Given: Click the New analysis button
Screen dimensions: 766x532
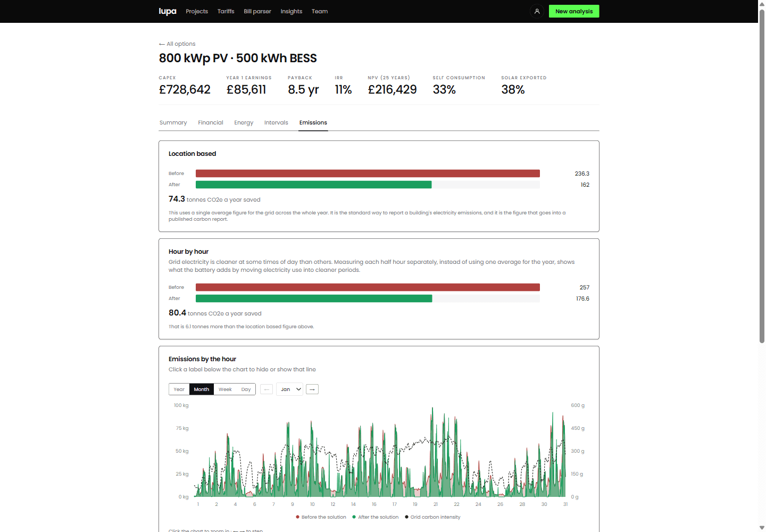Looking at the screenshot, I should click(x=574, y=11).
